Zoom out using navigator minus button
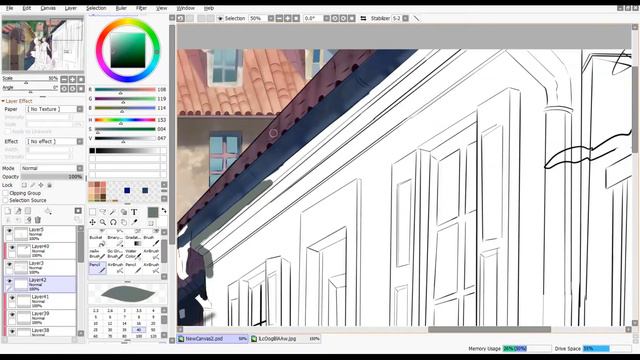640x360 pixels. 64,79
